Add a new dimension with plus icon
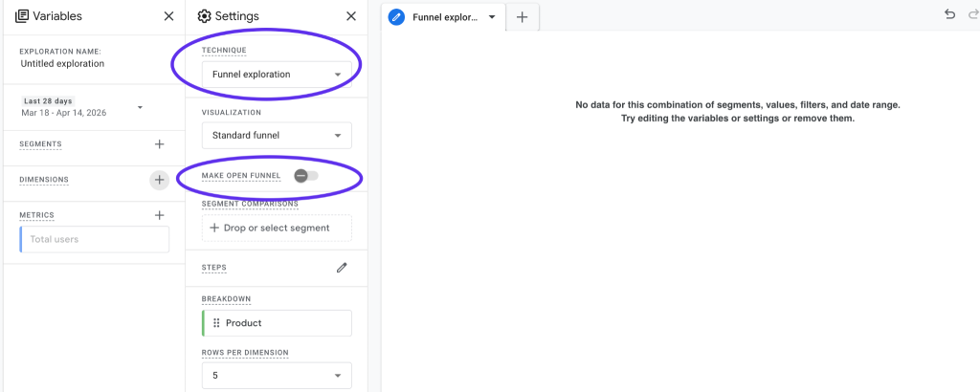Screen dimensions: 980x392 [x=160, y=180]
